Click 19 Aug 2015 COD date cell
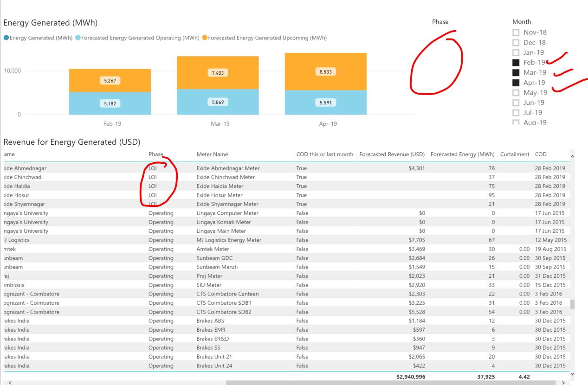This screenshot has height=385, width=588. (550, 249)
